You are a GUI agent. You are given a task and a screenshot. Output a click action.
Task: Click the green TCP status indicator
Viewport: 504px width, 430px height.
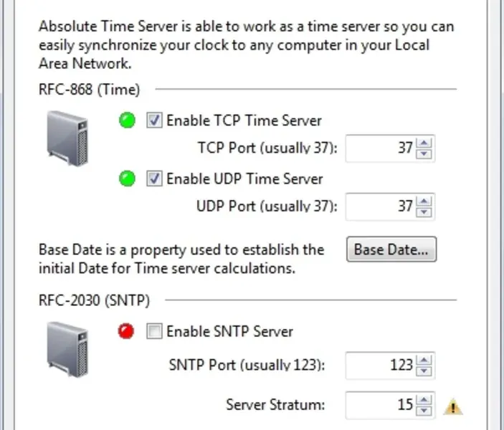pos(128,121)
